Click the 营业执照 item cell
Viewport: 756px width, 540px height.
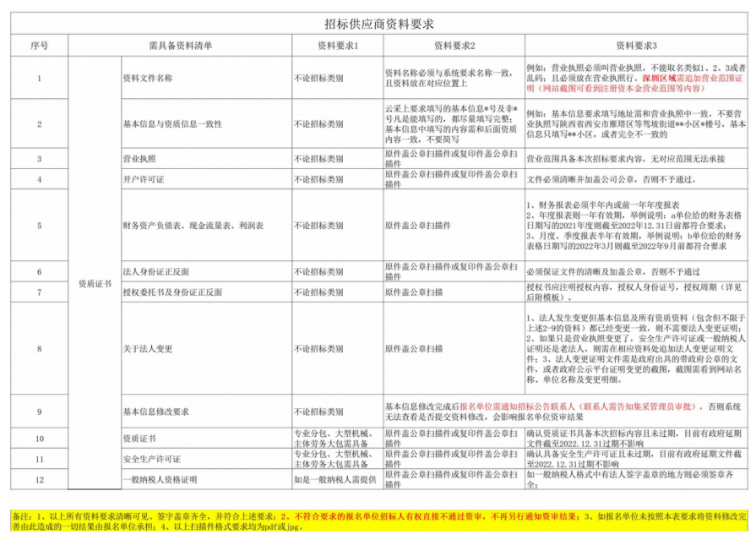pos(207,158)
